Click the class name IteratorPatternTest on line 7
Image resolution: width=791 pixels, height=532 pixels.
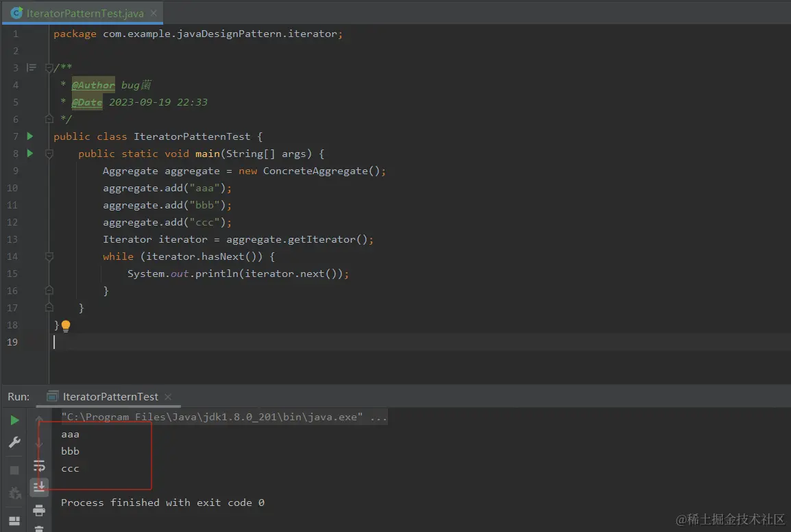[x=192, y=136]
